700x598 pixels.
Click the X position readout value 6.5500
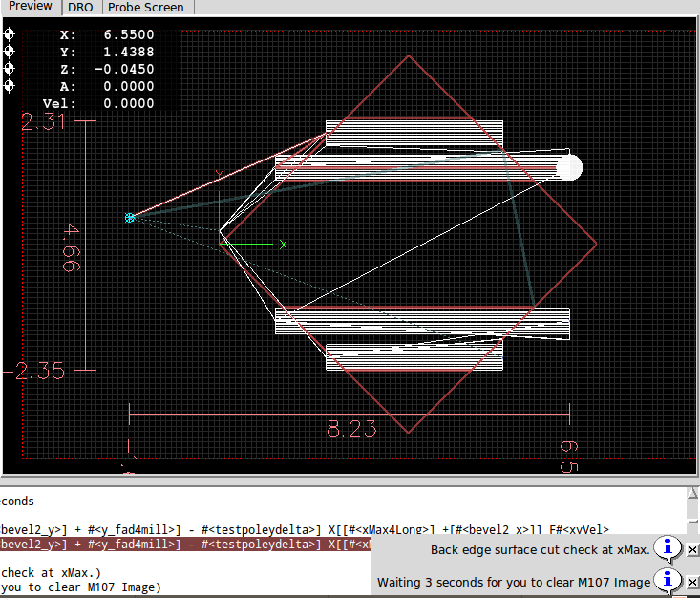128,34
